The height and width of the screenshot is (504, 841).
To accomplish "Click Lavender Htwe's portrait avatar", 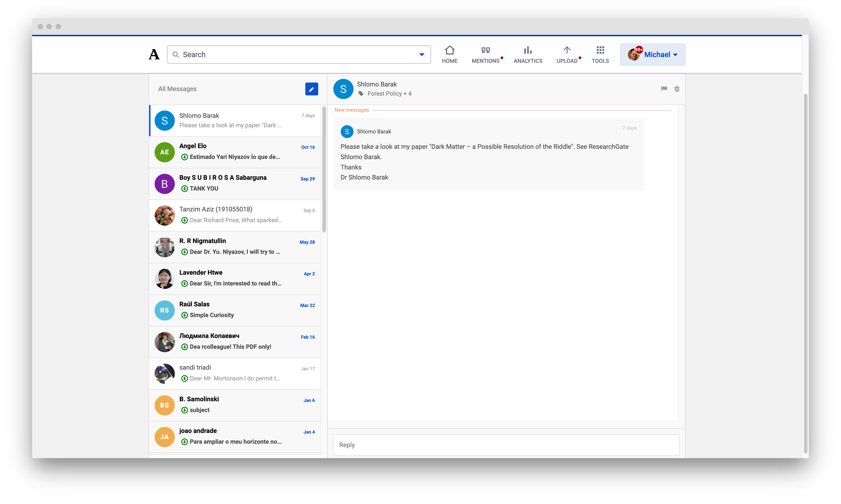I will tap(164, 279).
